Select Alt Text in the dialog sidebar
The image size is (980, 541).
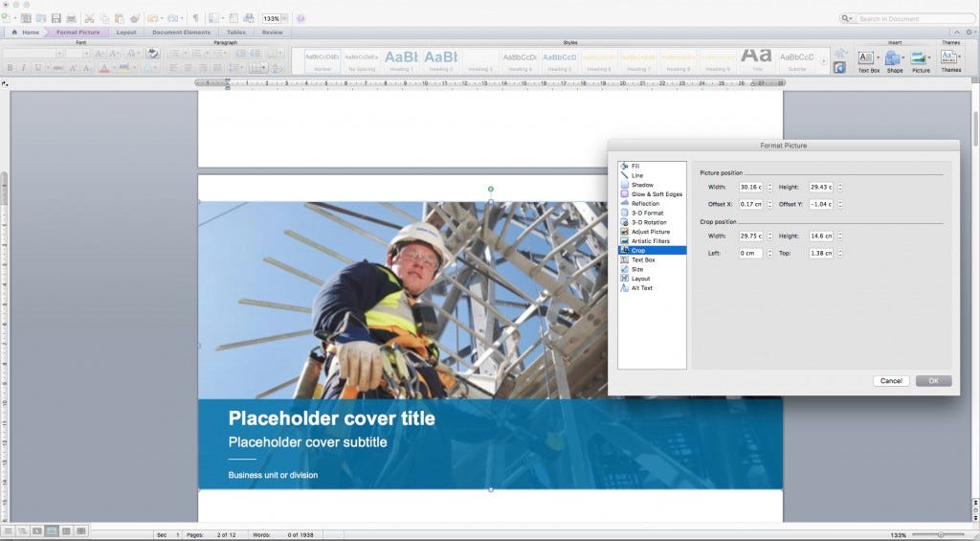point(641,287)
